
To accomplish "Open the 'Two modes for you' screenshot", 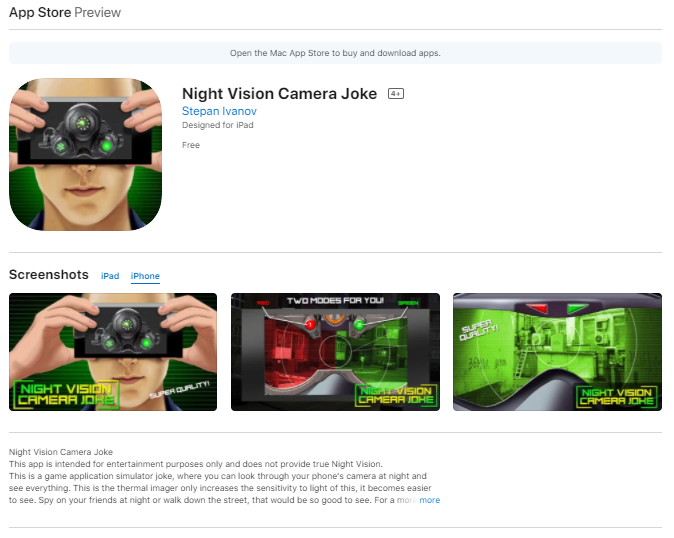I will click(335, 352).
